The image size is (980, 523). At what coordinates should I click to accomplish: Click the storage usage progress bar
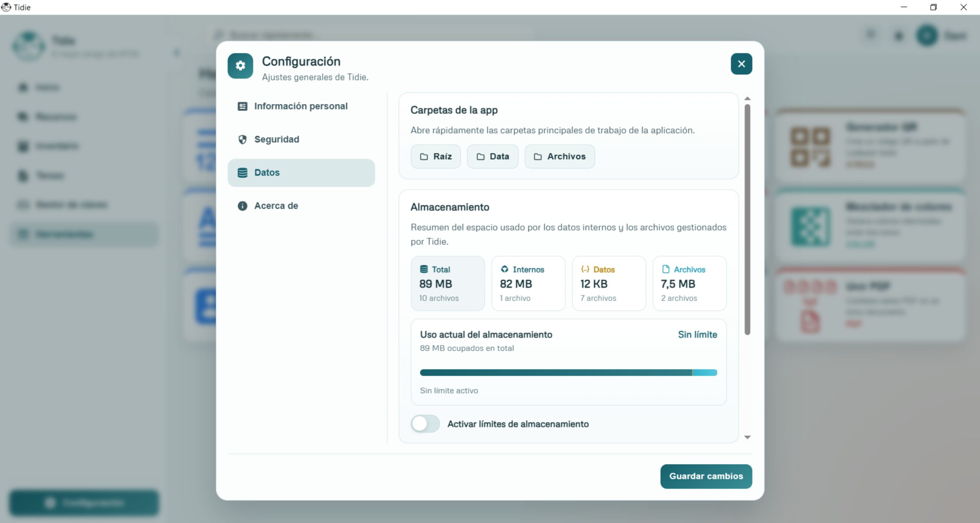568,372
